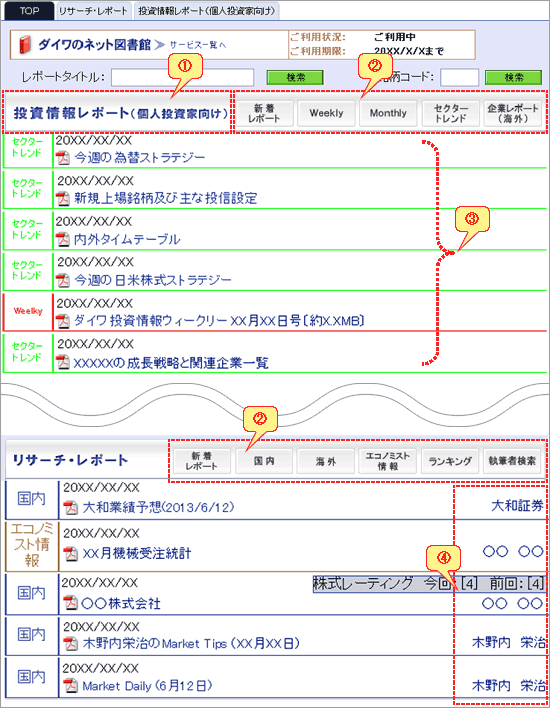This screenshot has width=550, height=708.
Task: Switch to the リサーチ・レポート tab
Action: click(93, 11)
